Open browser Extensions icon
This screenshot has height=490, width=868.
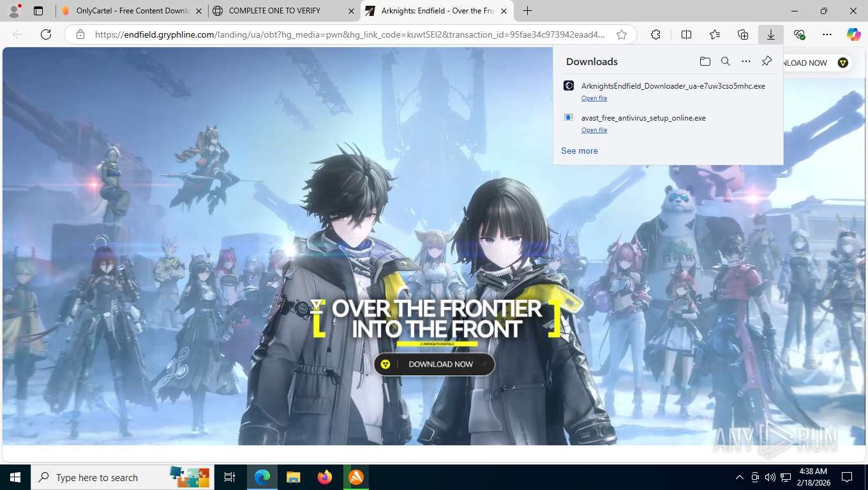[x=655, y=34]
